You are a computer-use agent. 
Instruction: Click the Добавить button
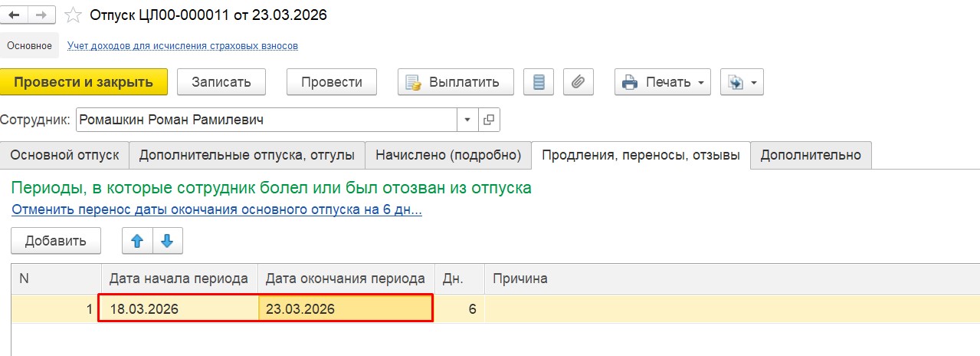(56, 240)
